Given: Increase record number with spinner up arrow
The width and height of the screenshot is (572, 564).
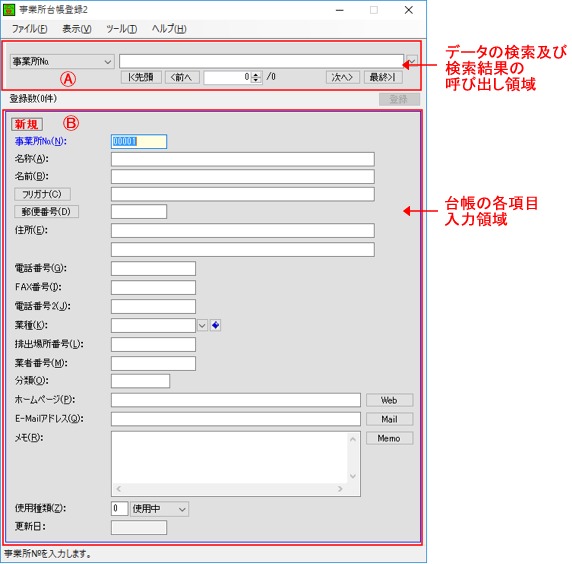Looking at the screenshot, I should click(x=256, y=74).
